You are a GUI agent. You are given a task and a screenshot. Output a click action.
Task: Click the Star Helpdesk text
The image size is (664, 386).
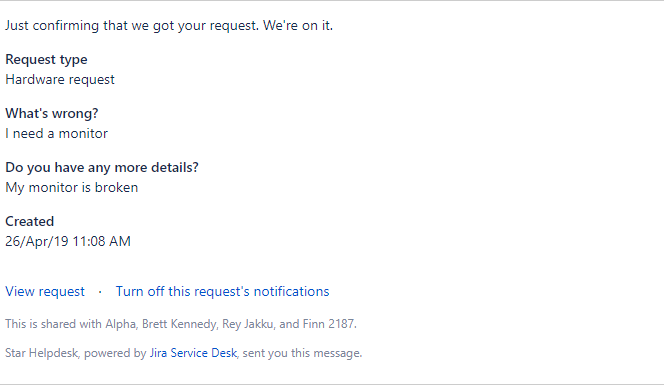[x=42, y=353]
